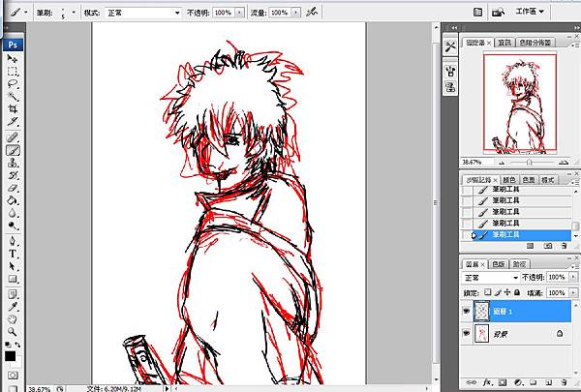Toggle lock image pixels
This screenshot has height=392, width=581.
click(x=498, y=292)
